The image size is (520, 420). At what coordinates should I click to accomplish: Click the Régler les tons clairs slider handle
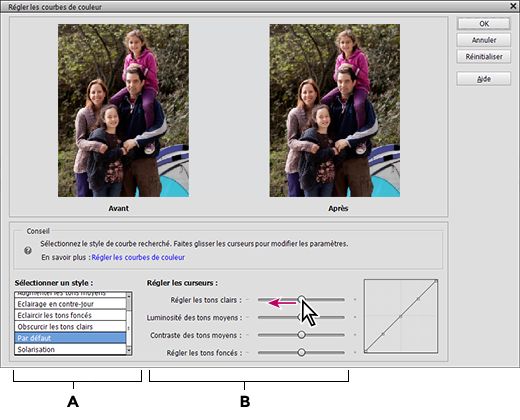[x=301, y=299]
